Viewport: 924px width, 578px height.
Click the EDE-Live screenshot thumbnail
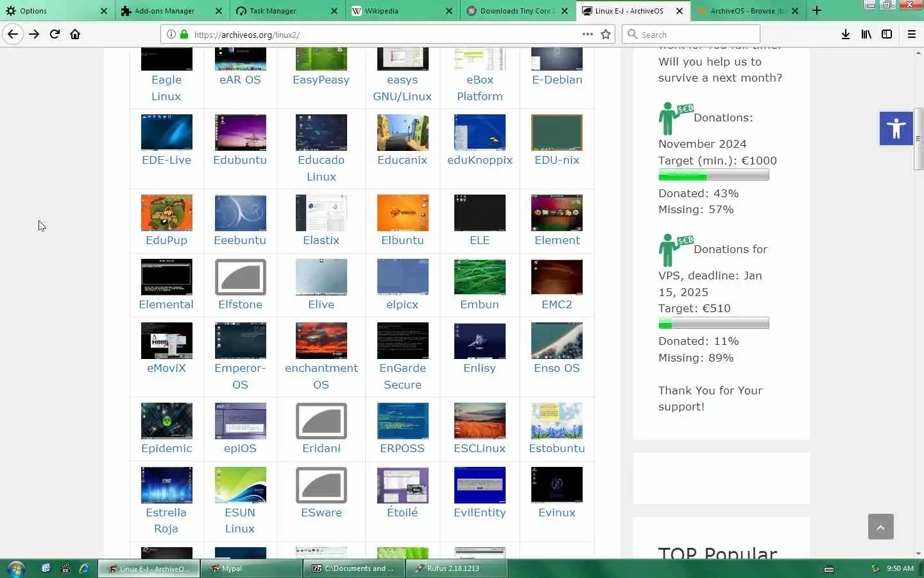point(166,132)
